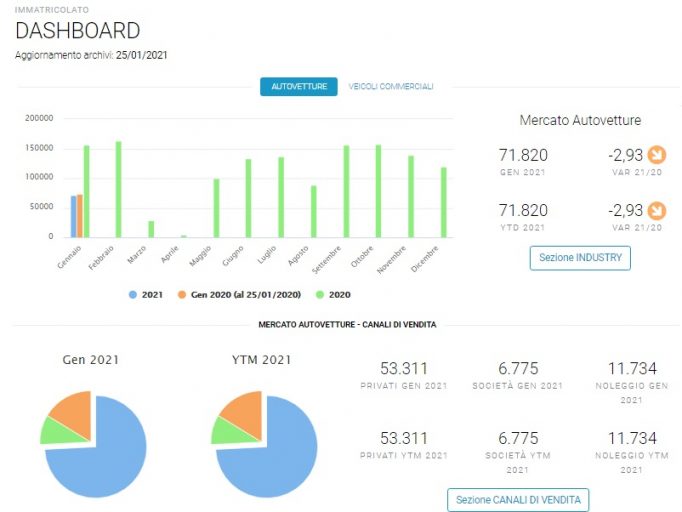Click the Aggiornamento archivi date 25/01/2021
This screenshot has height=512, width=682.
141,55
